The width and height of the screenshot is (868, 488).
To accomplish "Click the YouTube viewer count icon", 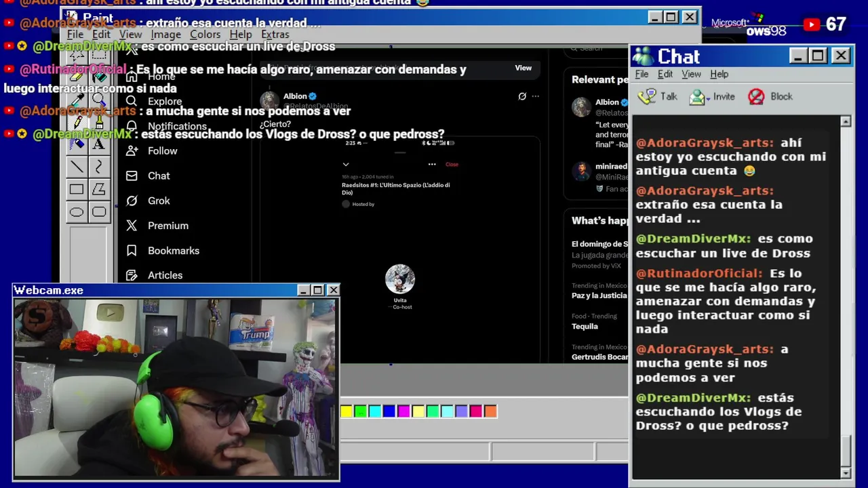I will (x=812, y=24).
